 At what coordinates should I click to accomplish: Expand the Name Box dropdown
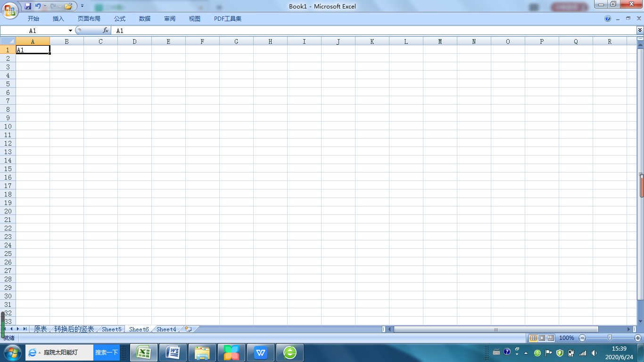coord(71,31)
